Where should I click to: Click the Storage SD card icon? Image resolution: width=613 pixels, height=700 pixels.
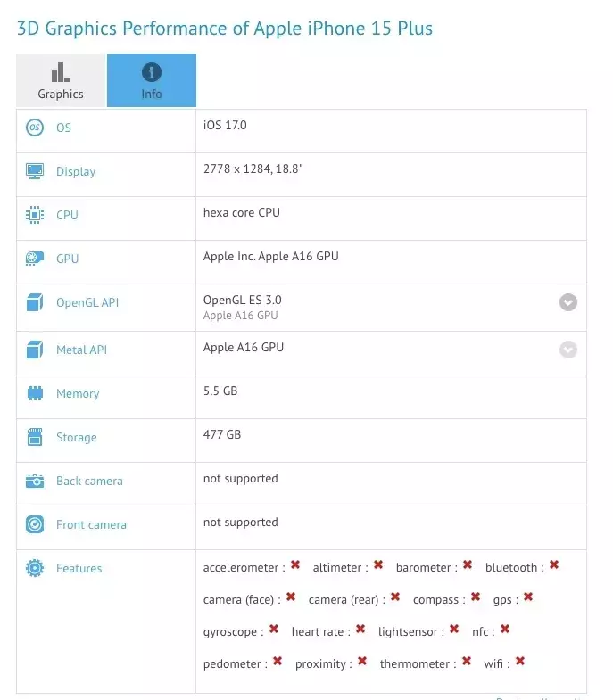35,437
